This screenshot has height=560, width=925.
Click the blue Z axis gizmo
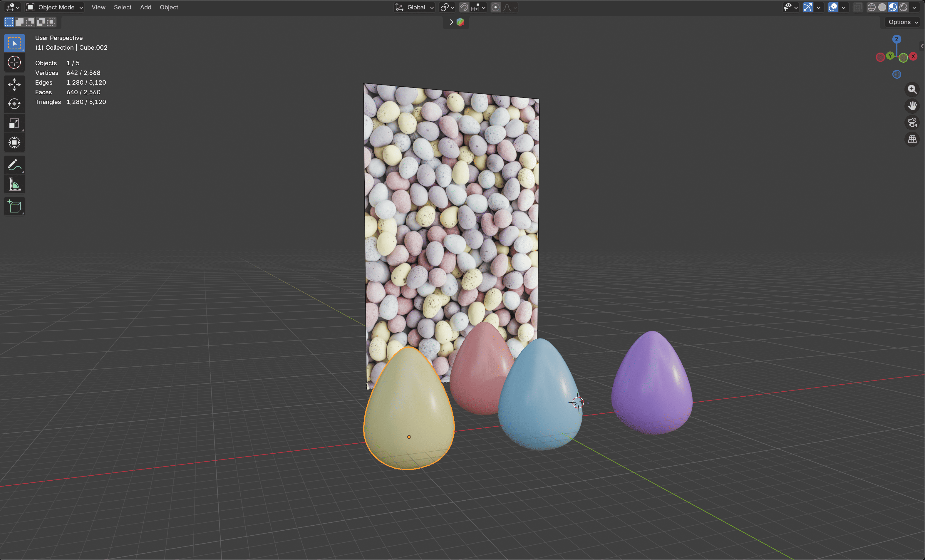896,39
